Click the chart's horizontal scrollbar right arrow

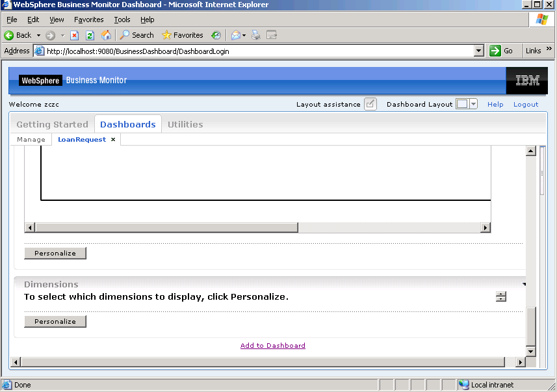(486, 228)
